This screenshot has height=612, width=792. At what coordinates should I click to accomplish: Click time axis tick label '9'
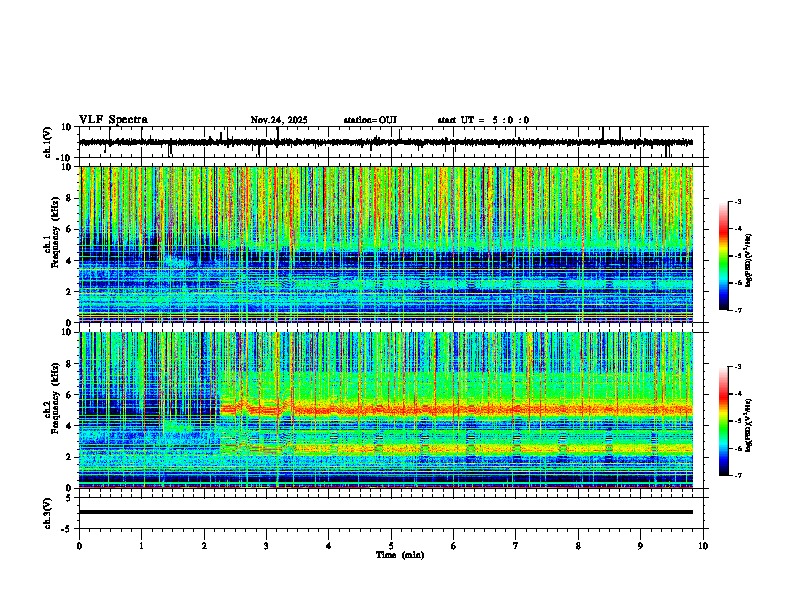point(640,546)
